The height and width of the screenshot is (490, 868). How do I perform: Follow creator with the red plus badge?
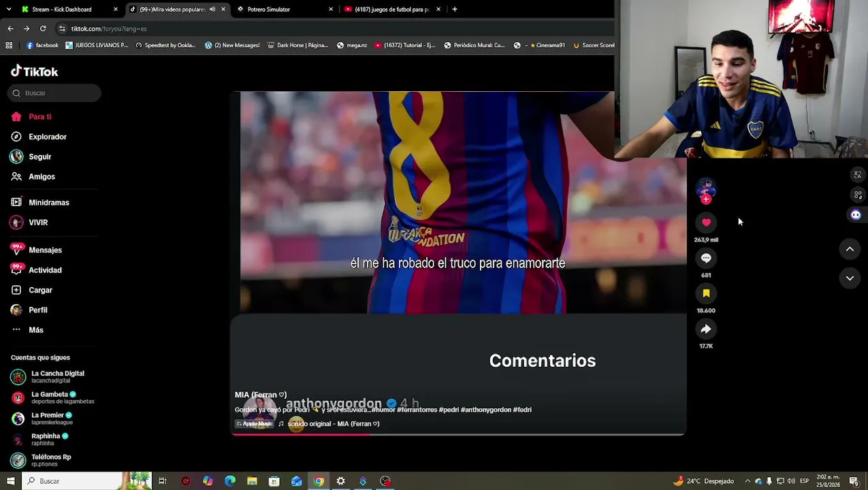706,199
